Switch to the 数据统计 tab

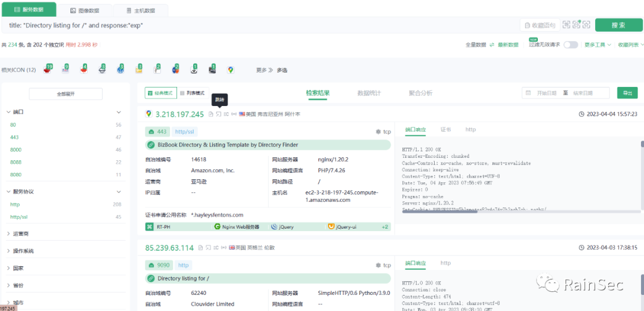click(369, 93)
